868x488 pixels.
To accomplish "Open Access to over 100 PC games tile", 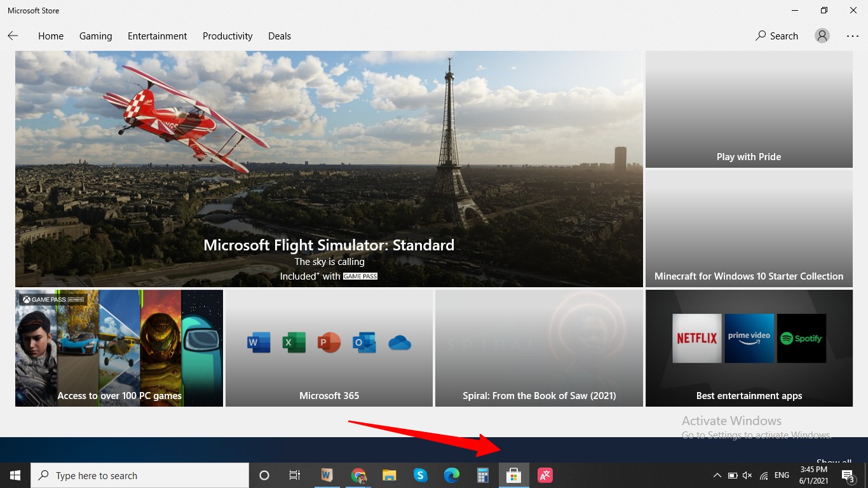I will [119, 348].
